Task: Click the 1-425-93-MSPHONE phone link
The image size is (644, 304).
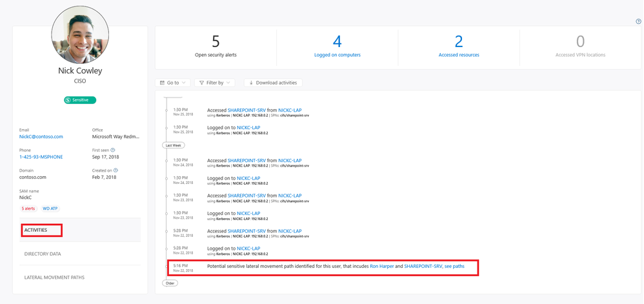Action: coord(41,157)
